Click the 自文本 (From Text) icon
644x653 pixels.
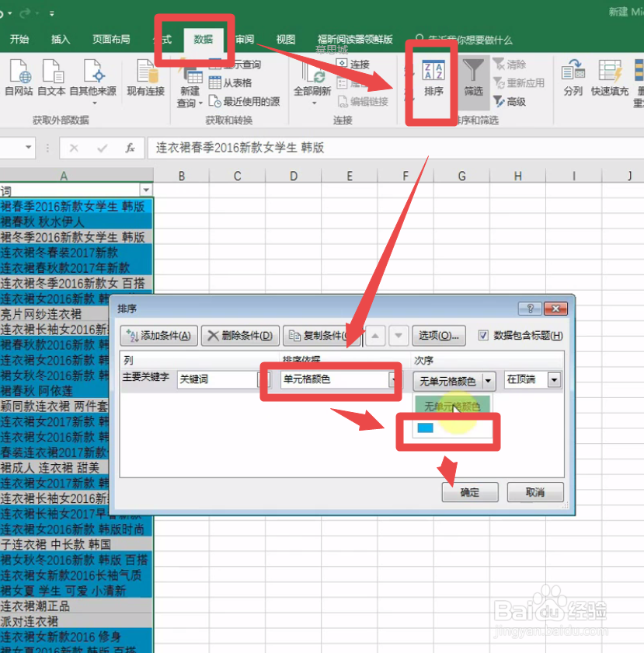[51, 78]
